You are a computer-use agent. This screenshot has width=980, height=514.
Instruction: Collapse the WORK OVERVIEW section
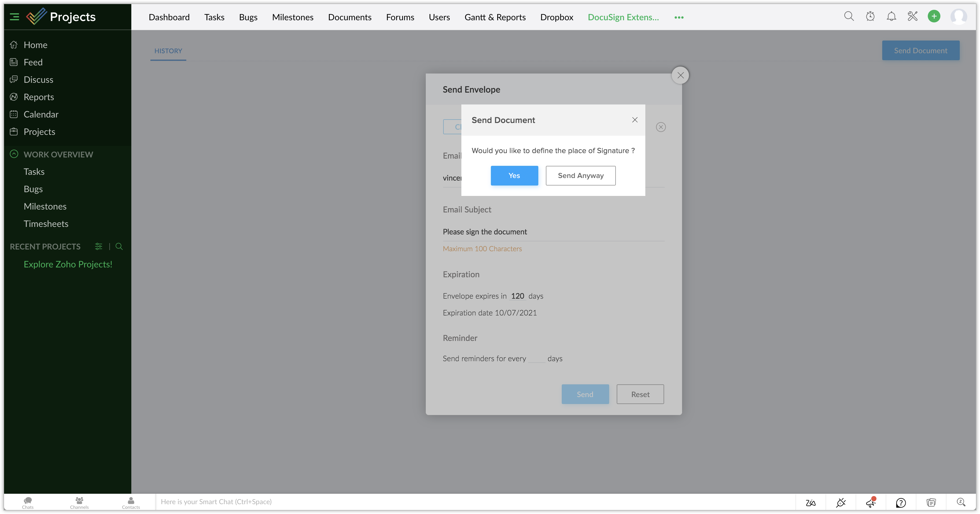coord(14,154)
